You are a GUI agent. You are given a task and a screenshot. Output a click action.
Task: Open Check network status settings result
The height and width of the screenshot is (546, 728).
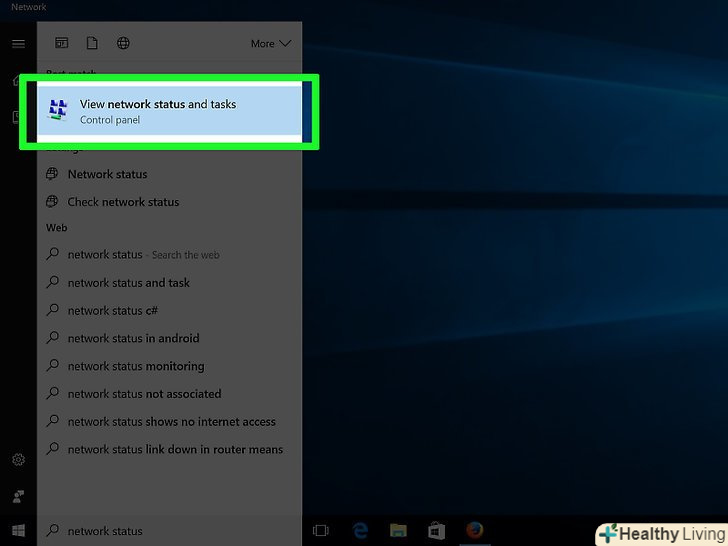tap(123, 202)
